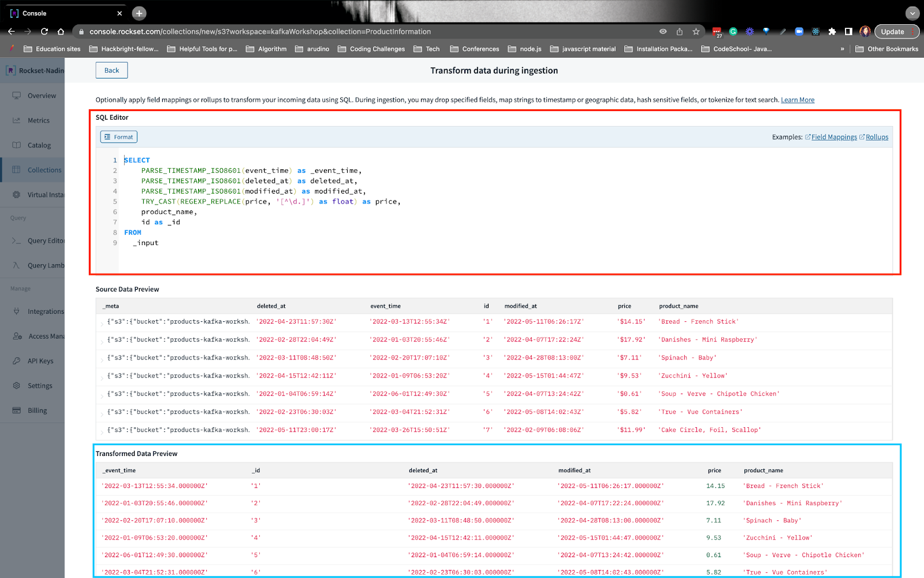Click the product_name header in Source Data Preview
The image size is (924, 578).
pyautogui.click(x=679, y=306)
